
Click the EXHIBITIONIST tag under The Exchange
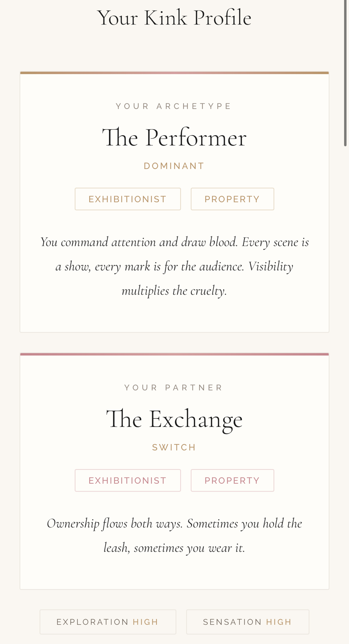pyautogui.click(x=128, y=480)
